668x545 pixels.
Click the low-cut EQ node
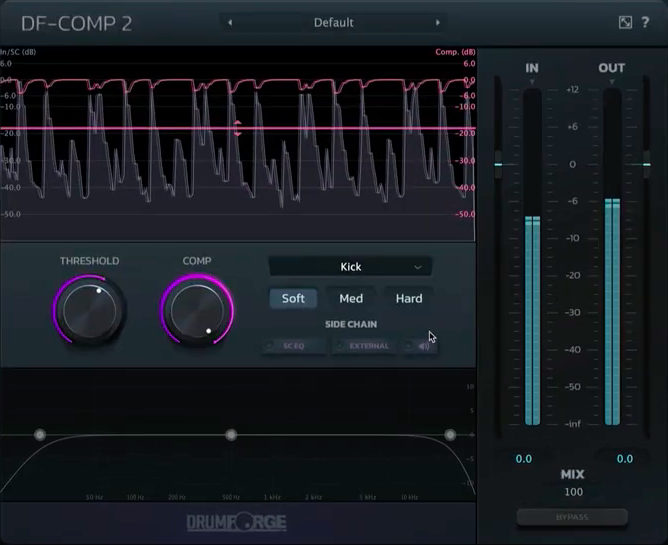[40, 435]
